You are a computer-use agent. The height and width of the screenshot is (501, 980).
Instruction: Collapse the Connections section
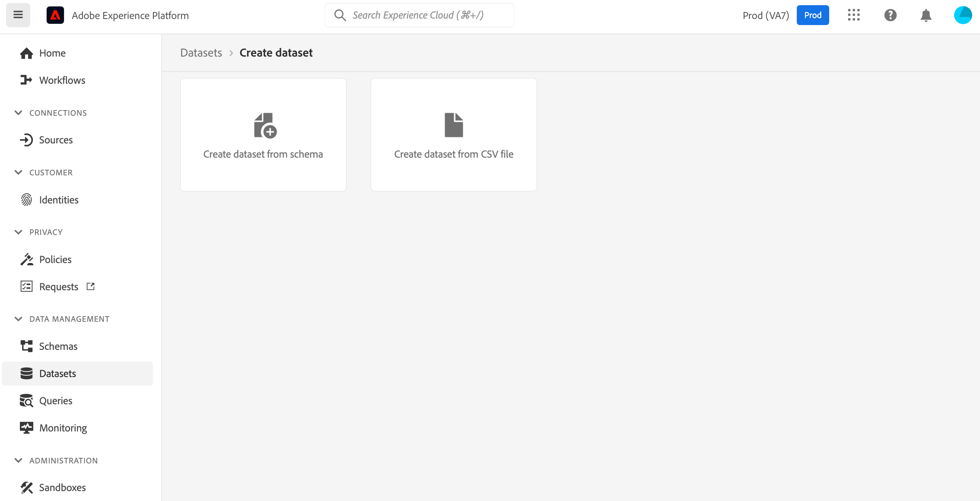(x=18, y=113)
